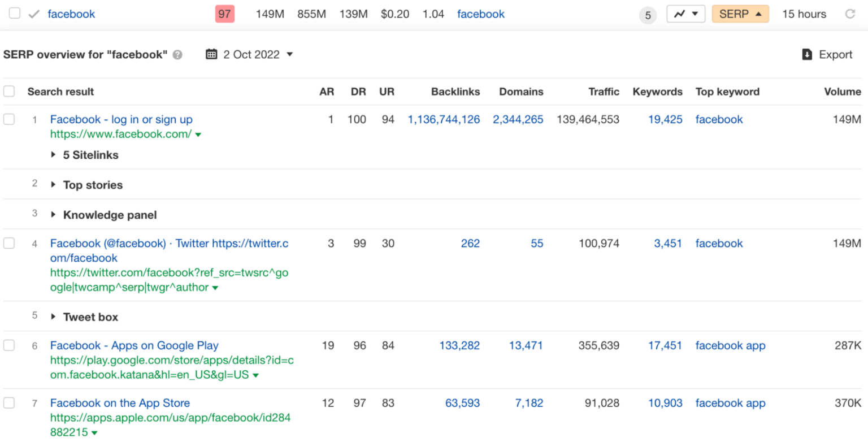Click the 1,136,744,126 backlinks count link
Viewport: 868px width, 442px height.
point(444,119)
